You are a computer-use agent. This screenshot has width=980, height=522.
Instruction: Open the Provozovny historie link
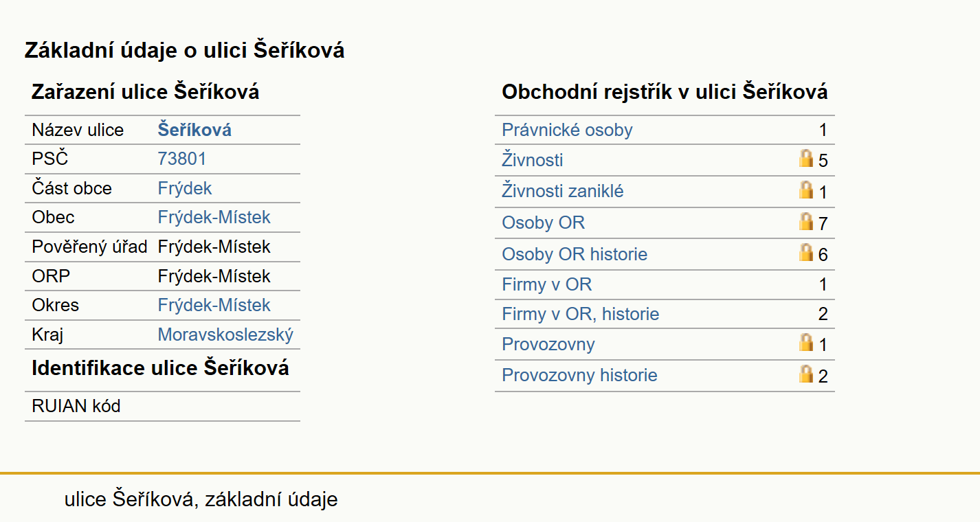[x=580, y=375]
